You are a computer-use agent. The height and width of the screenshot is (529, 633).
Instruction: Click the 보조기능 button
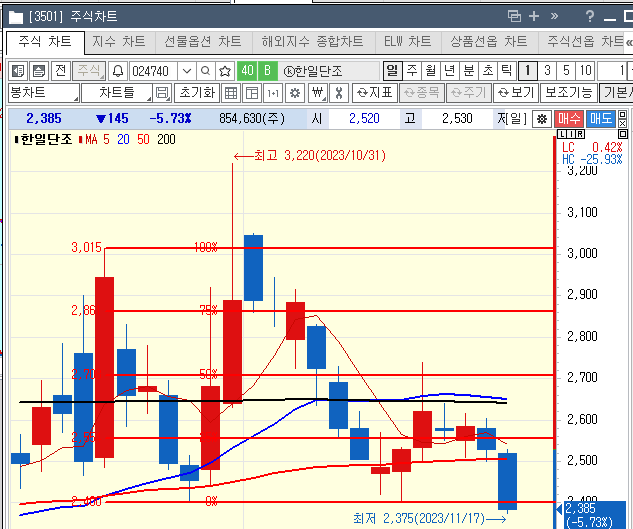click(569, 93)
